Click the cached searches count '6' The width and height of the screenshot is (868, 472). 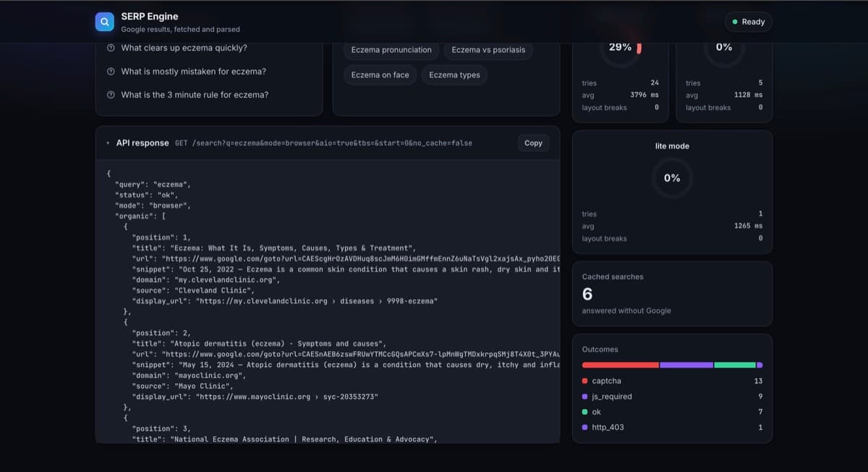coord(587,294)
